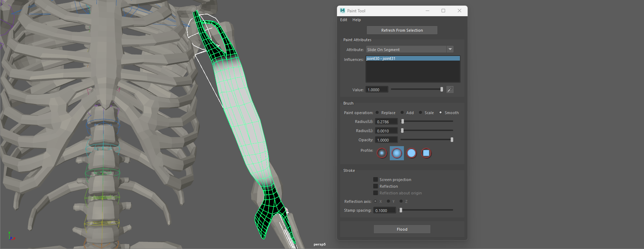
Task: Open the Edit menu
Action: pos(344,20)
